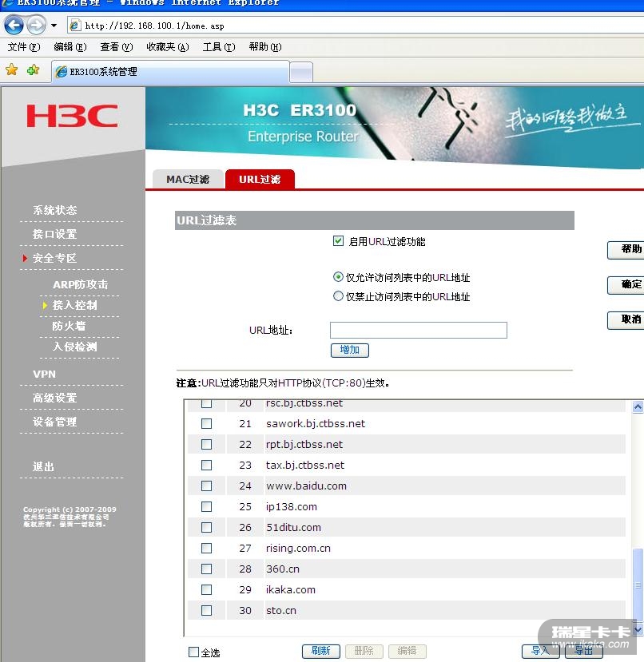The image size is (644, 662).
Task: Open 接口设置 in the sidebar
Action: (55, 234)
